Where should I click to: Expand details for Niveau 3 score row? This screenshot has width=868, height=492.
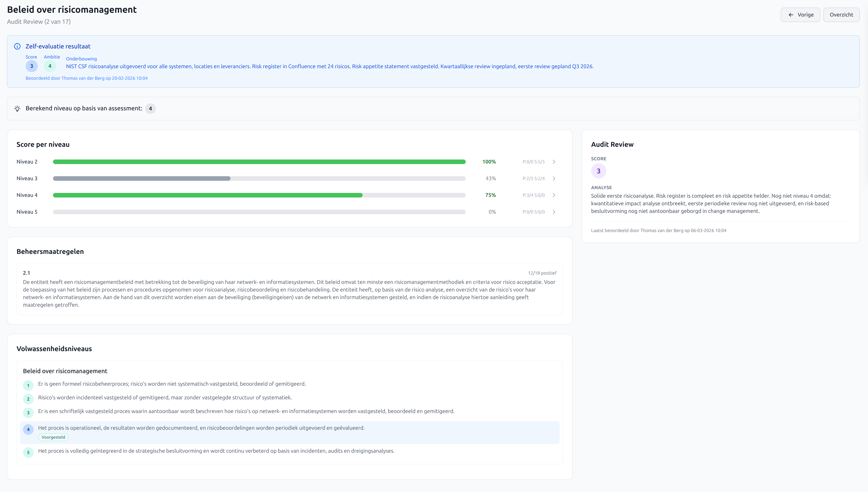[554, 178]
